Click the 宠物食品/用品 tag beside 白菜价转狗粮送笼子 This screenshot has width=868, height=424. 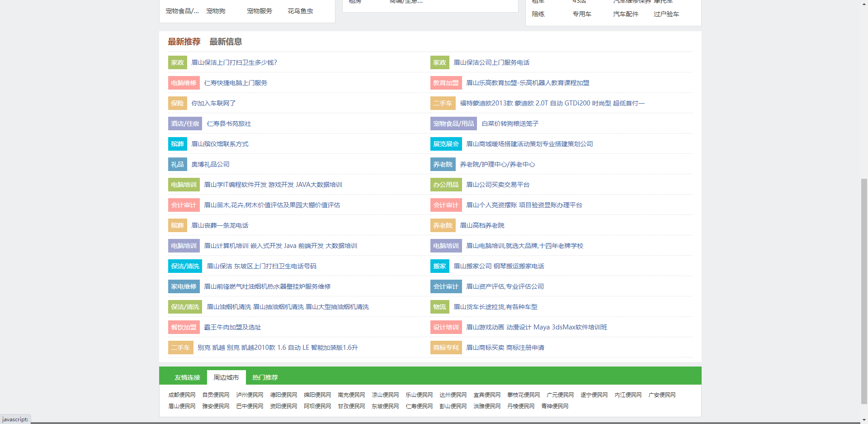[453, 124]
